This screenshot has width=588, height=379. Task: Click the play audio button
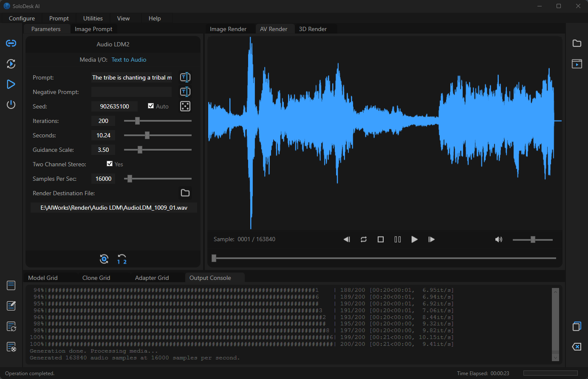point(414,239)
